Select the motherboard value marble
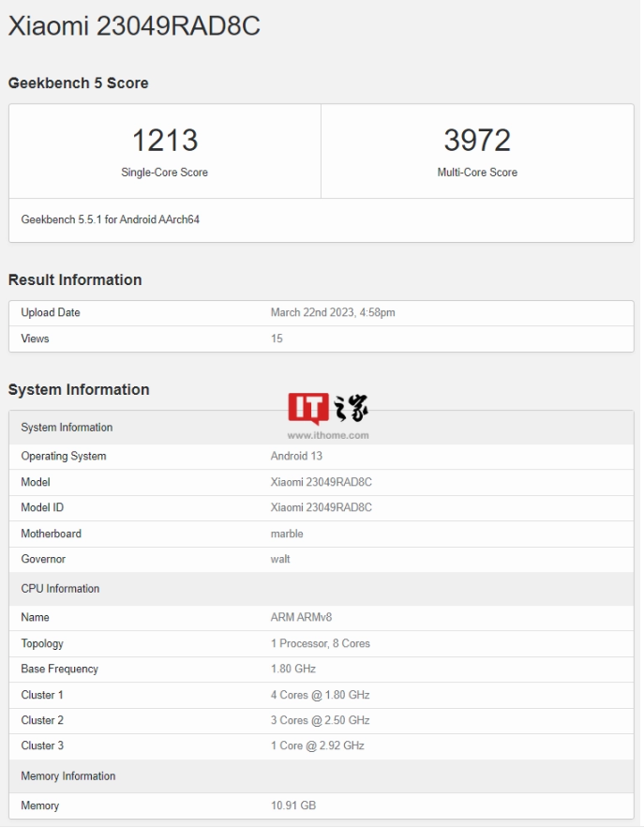The height and width of the screenshot is (828, 644). pyautogui.click(x=287, y=534)
